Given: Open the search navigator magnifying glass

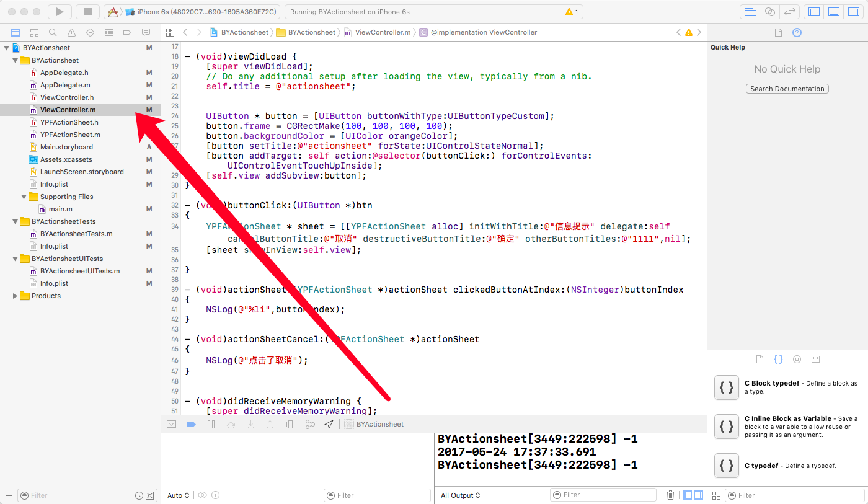Looking at the screenshot, I should (x=52, y=32).
